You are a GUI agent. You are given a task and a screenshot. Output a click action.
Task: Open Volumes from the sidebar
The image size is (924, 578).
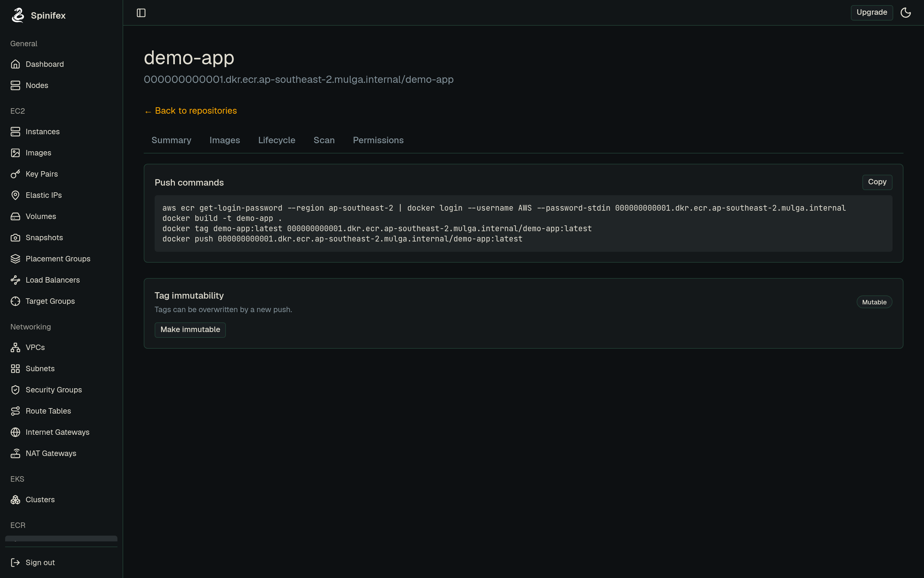pyautogui.click(x=61, y=216)
